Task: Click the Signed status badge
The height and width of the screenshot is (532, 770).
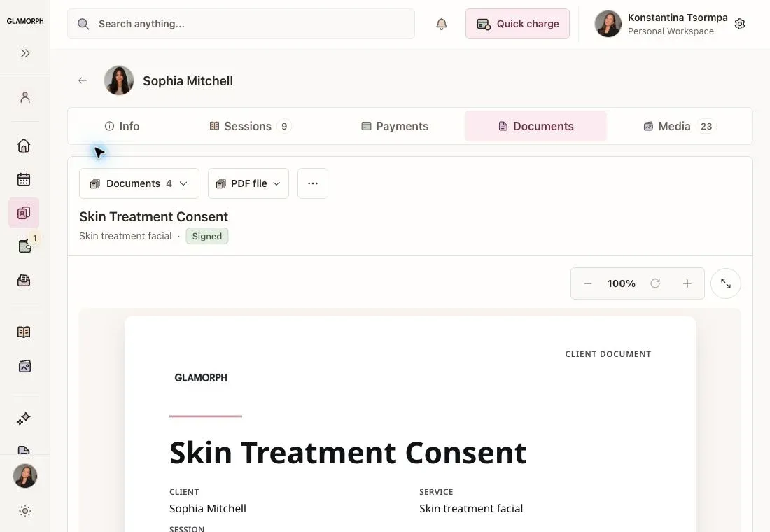Action: coord(206,237)
